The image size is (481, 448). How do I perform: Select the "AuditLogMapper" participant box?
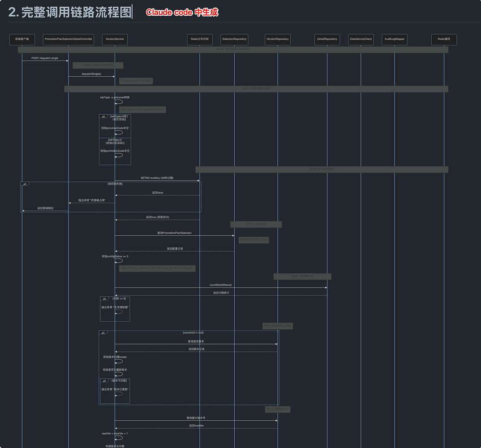click(395, 39)
